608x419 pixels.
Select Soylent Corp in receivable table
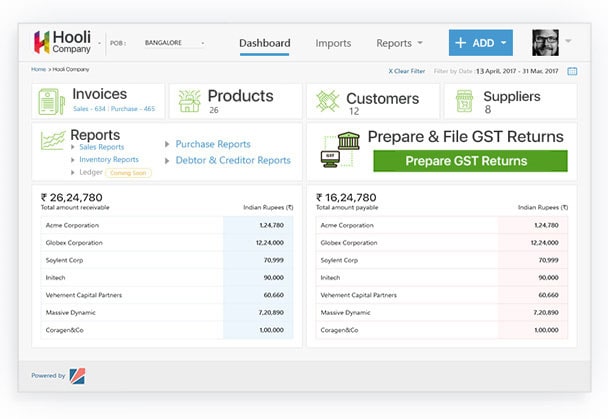[x=167, y=260]
